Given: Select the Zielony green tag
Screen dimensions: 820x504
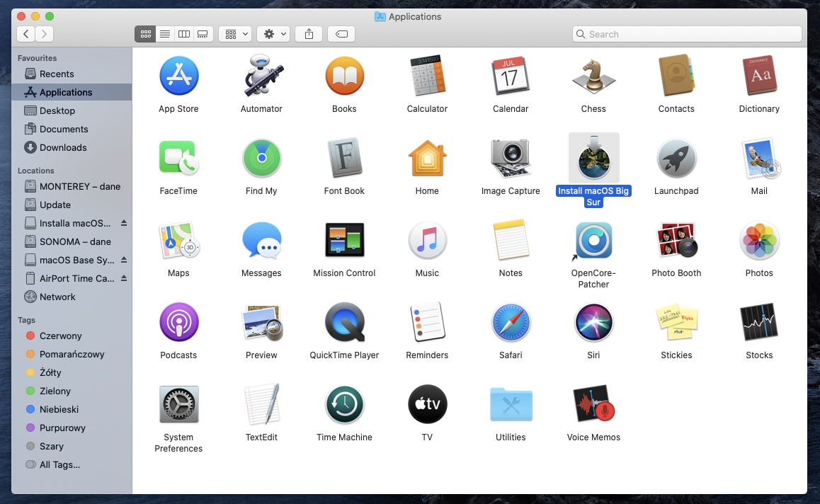Looking at the screenshot, I should pos(72,391).
